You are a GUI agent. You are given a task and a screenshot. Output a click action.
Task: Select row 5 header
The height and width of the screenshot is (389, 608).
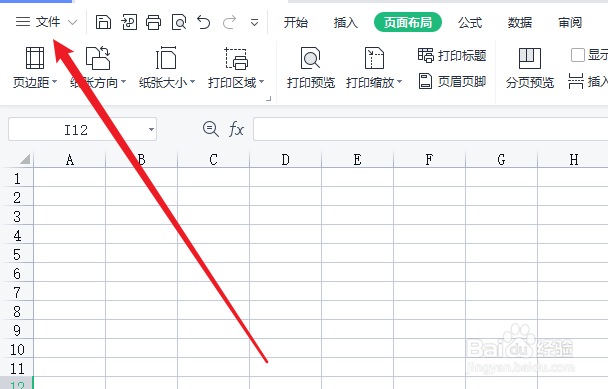(x=17, y=254)
